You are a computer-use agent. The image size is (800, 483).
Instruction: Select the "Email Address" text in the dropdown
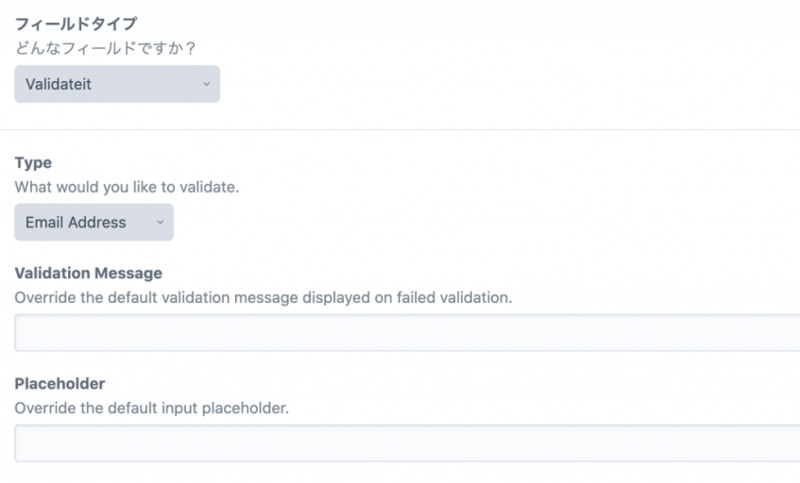[x=76, y=222]
